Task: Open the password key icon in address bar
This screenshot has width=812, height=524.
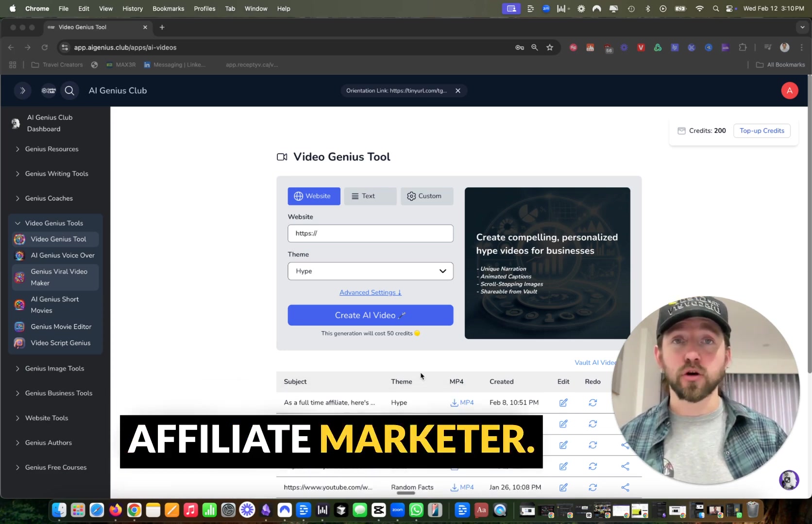Action: (x=519, y=48)
